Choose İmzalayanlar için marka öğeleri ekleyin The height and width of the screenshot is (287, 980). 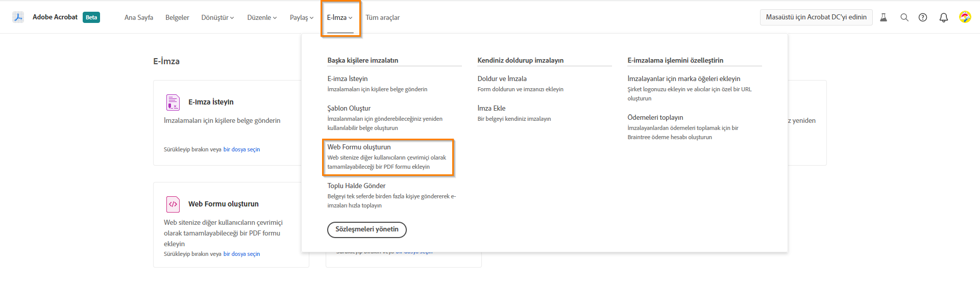pos(684,79)
